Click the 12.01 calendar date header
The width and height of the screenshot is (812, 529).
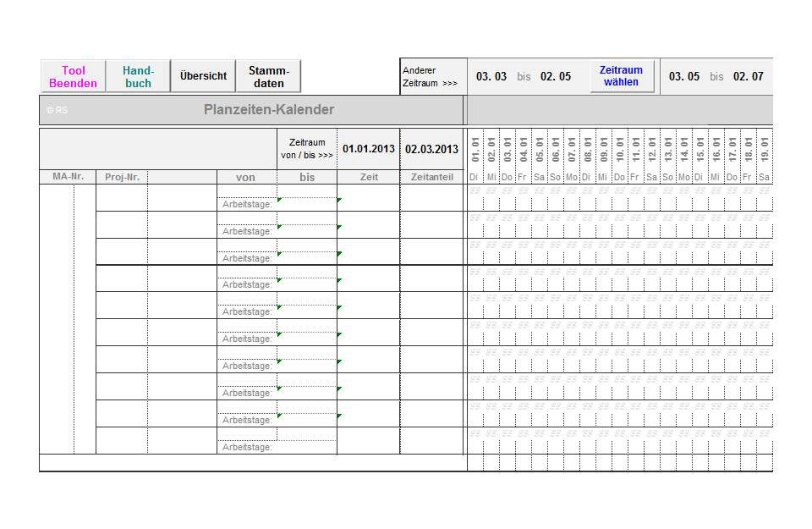point(652,149)
